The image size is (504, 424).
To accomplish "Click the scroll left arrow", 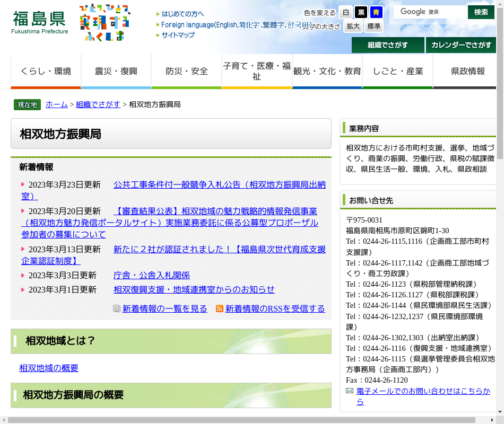I will pyautogui.click(x=4, y=420).
